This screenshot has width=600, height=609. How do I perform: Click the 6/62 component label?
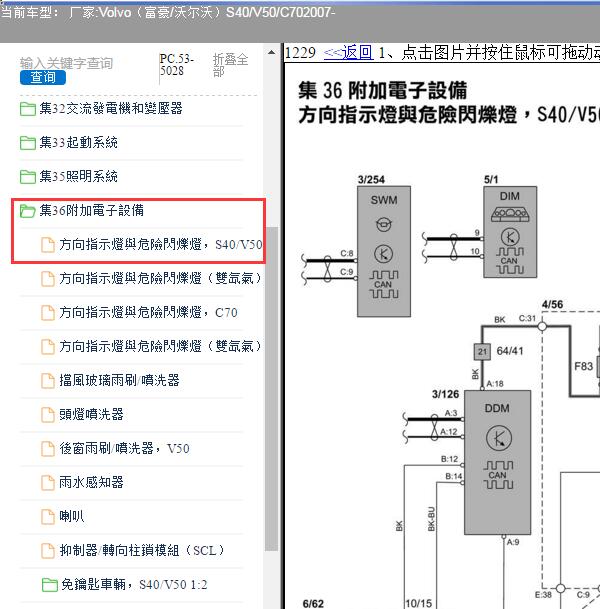(x=313, y=604)
